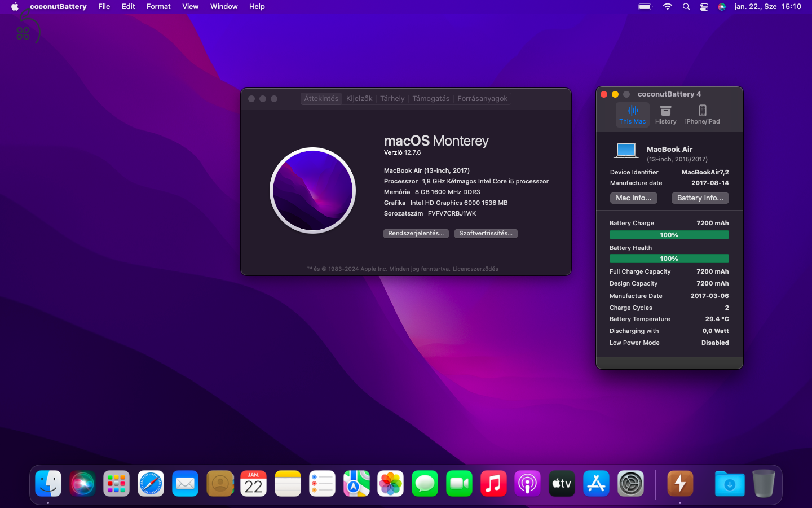Viewport: 812px width, 508px height.
Task: Click the MacBookAir7,2 device identifier value
Action: pos(705,172)
